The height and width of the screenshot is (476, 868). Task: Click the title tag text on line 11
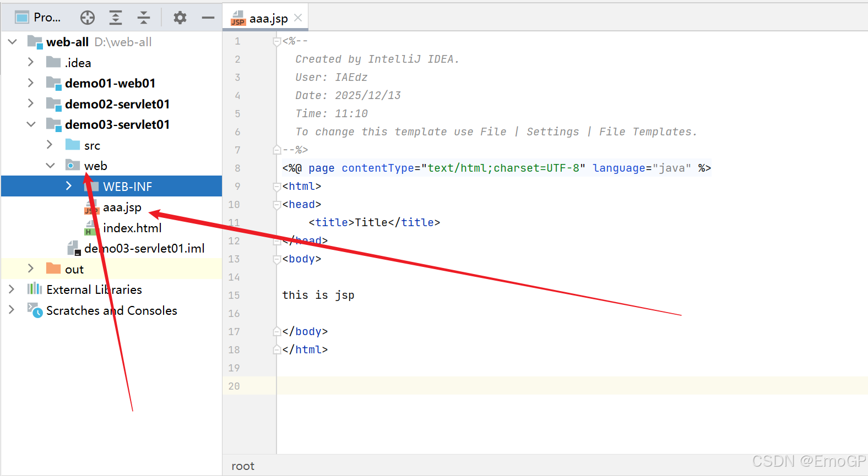click(x=375, y=222)
